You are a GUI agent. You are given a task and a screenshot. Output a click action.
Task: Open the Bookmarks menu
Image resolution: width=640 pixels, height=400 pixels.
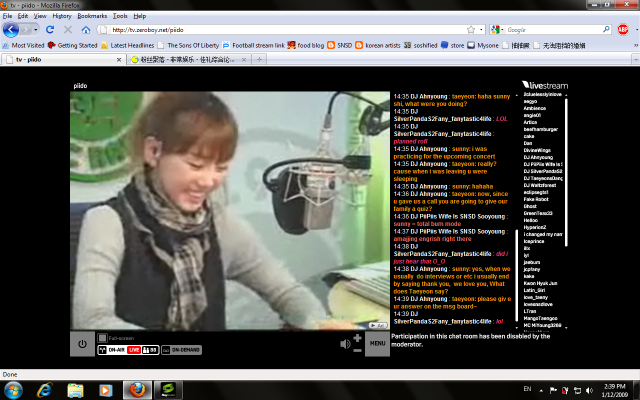point(92,16)
